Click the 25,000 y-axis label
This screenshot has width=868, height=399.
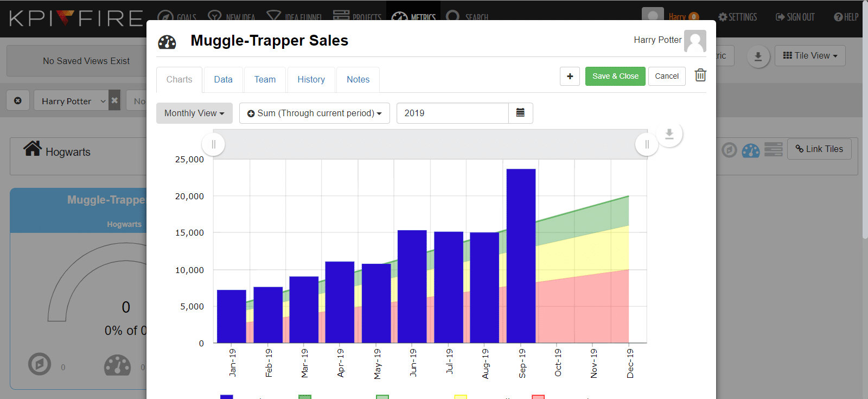(x=189, y=159)
